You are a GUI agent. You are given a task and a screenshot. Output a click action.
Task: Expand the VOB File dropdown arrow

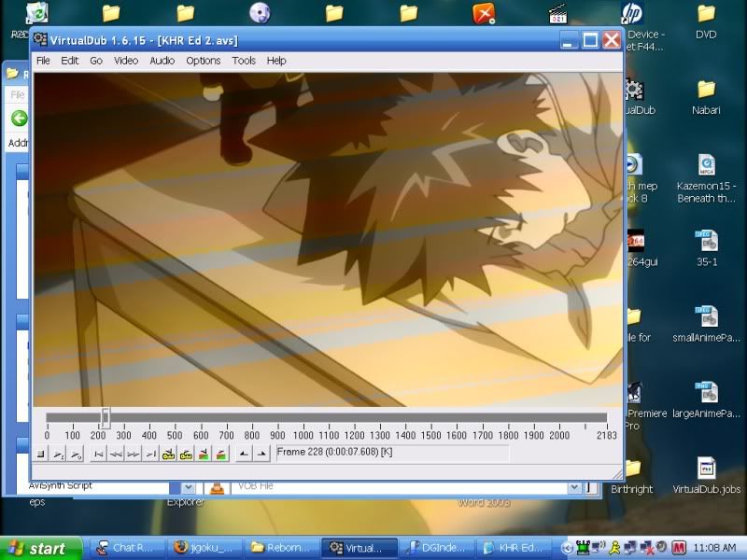pos(574,487)
